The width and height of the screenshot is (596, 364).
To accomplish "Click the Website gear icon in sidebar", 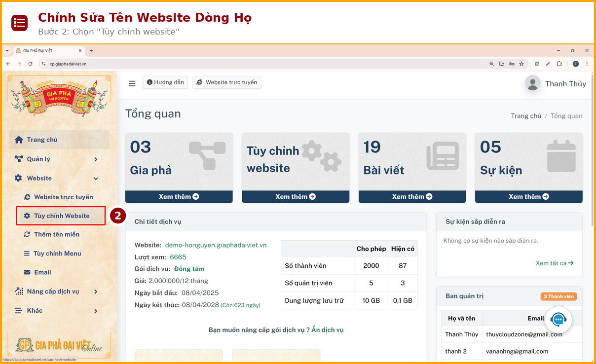I will pos(19,178).
